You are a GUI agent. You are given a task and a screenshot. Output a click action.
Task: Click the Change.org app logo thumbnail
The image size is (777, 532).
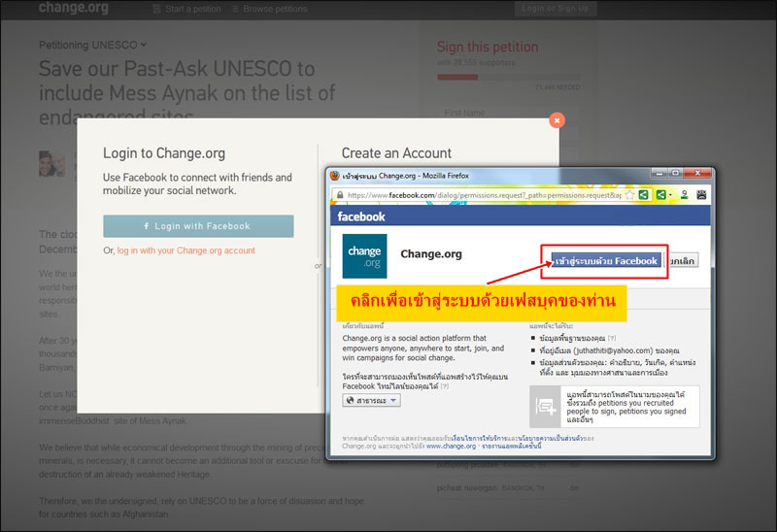(x=365, y=256)
